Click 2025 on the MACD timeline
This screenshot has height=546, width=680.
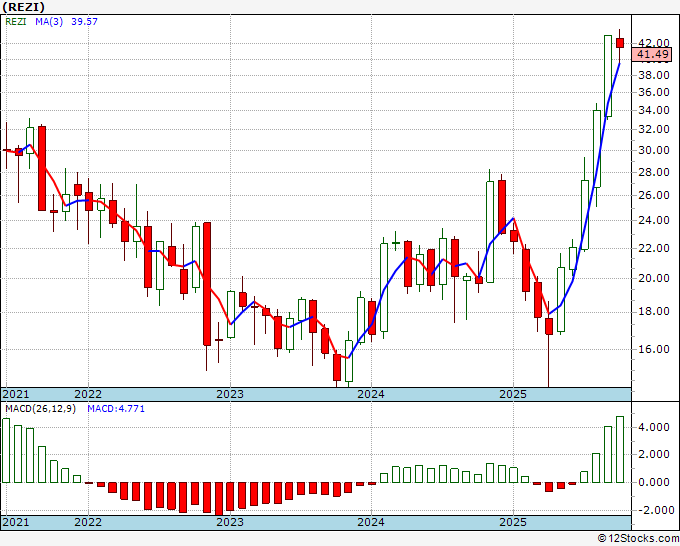tap(513, 522)
